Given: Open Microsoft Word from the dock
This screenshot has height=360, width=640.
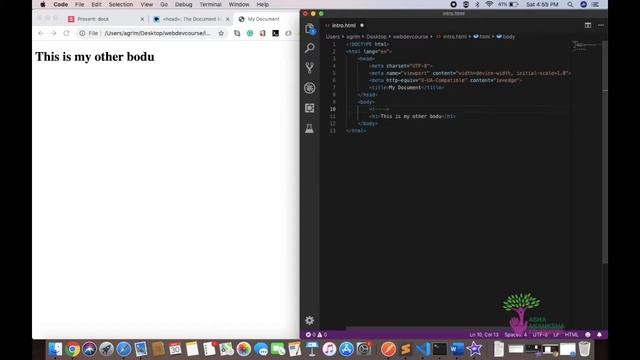Looking at the screenshot, I should tap(457, 349).
